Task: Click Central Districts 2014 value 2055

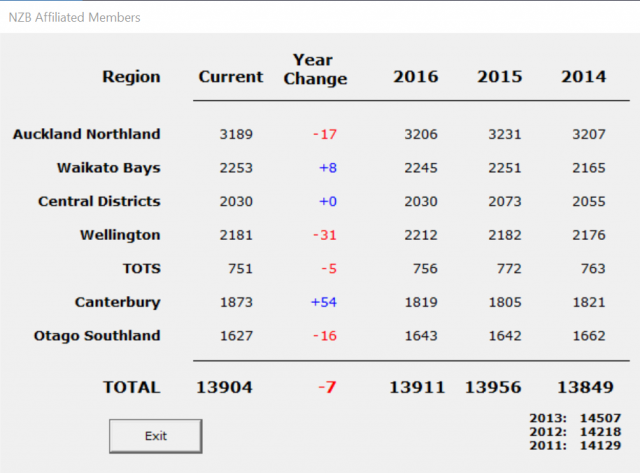Action: click(x=589, y=201)
